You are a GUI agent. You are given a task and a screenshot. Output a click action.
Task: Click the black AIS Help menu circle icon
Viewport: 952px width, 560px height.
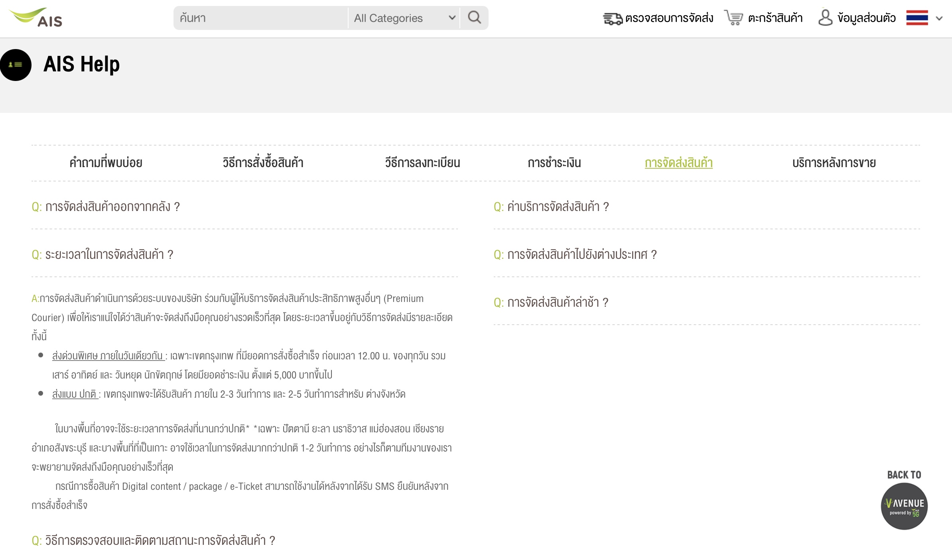(16, 65)
